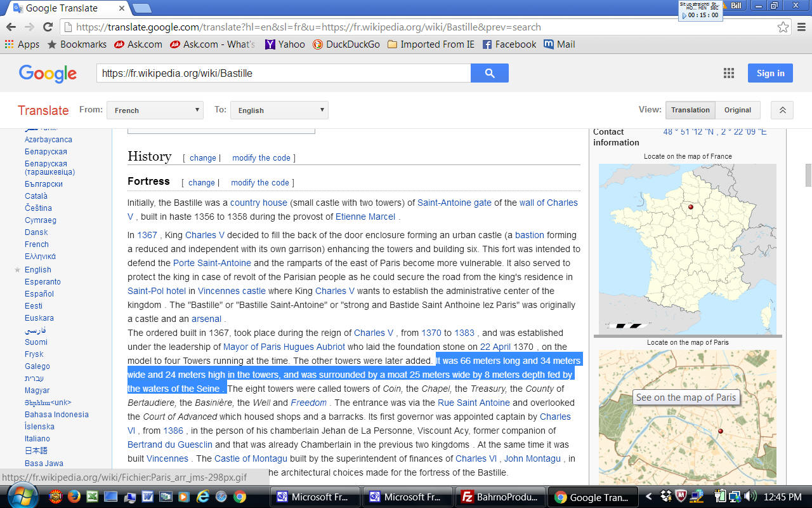Open the Google apps grid
This screenshot has width=812, height=508.
728,73
